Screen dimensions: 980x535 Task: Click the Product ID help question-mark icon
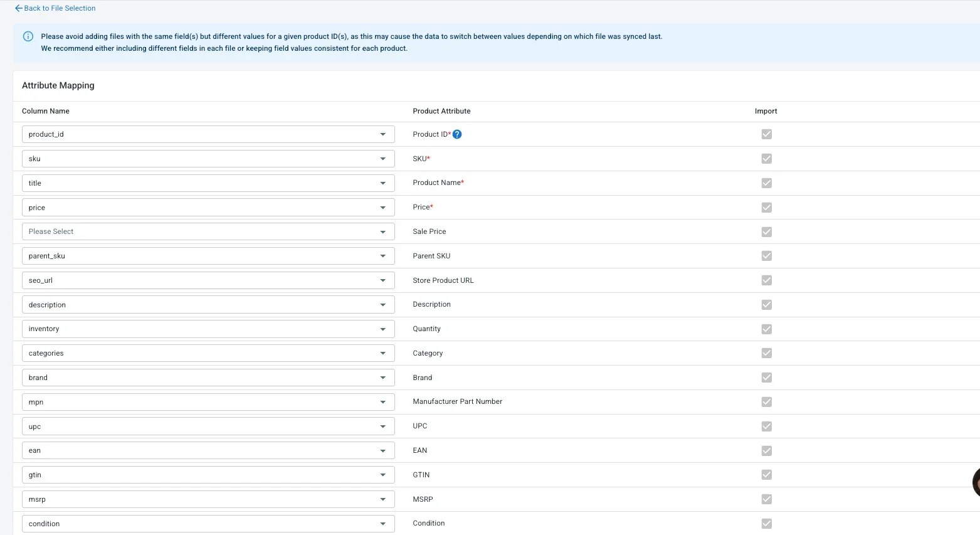tap(457, 134)
